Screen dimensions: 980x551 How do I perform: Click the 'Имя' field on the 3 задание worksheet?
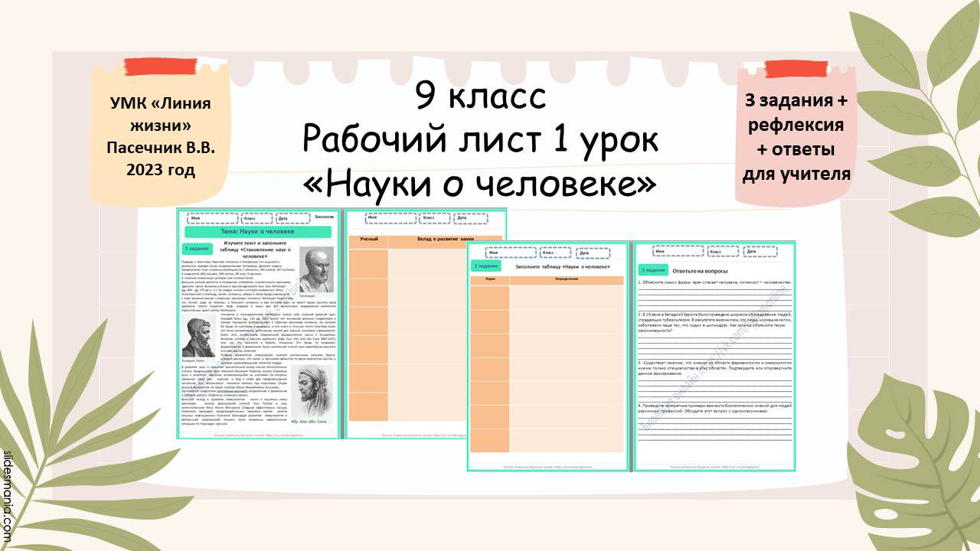click(677, 251)
